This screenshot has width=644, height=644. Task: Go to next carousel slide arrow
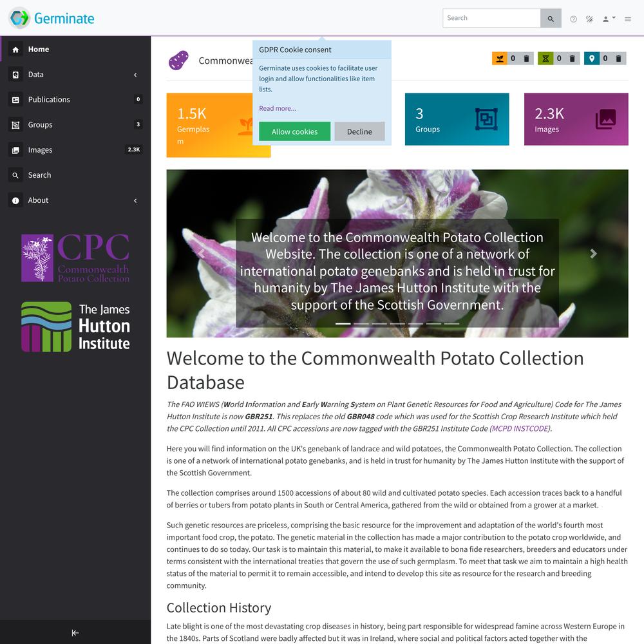pyautogui.click(x=593, y=253)
